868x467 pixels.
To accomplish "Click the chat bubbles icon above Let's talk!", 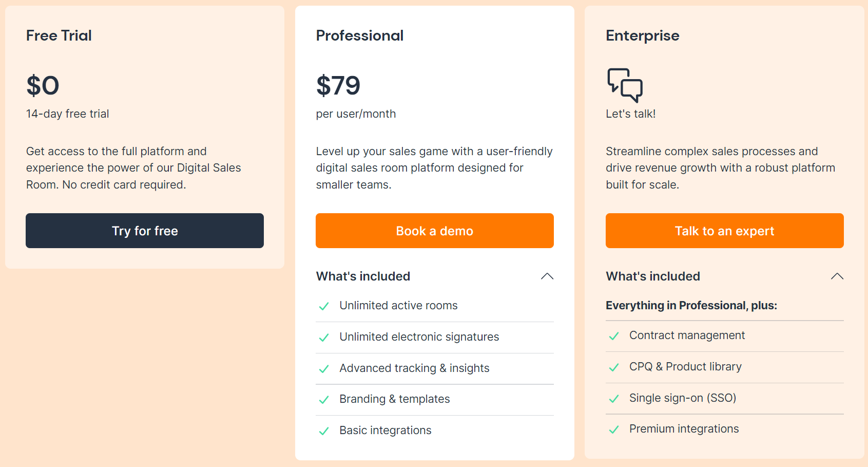I will pos(624,84).
